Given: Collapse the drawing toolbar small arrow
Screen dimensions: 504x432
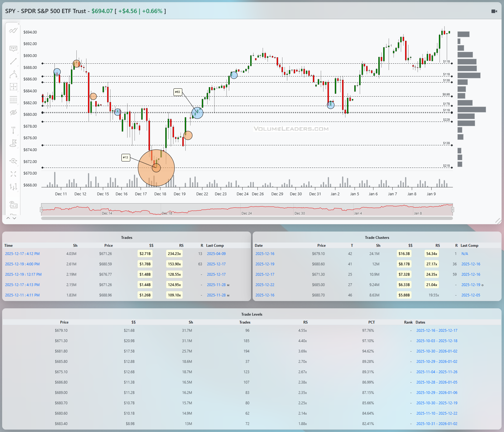Looking at the screenshot, I should (x=19, y=24).
